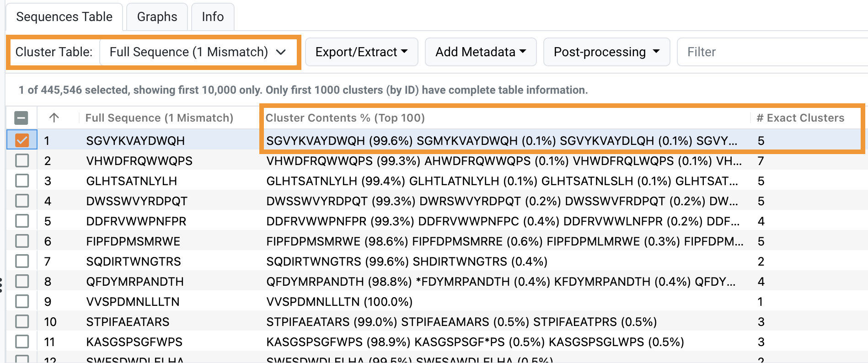Select the sequence cell FIPFDPMSMRWE
The width and height of the screenshot is (868, 363).
(x=133, y=241)
